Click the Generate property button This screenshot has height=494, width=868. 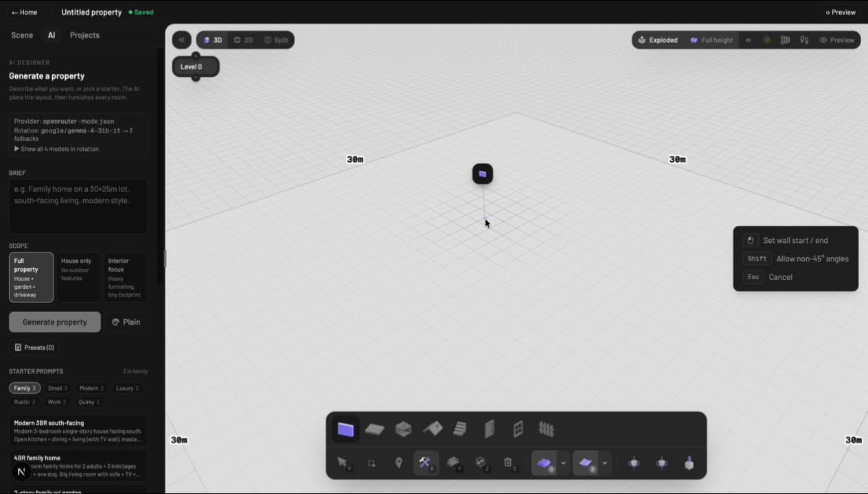point(54,322)
